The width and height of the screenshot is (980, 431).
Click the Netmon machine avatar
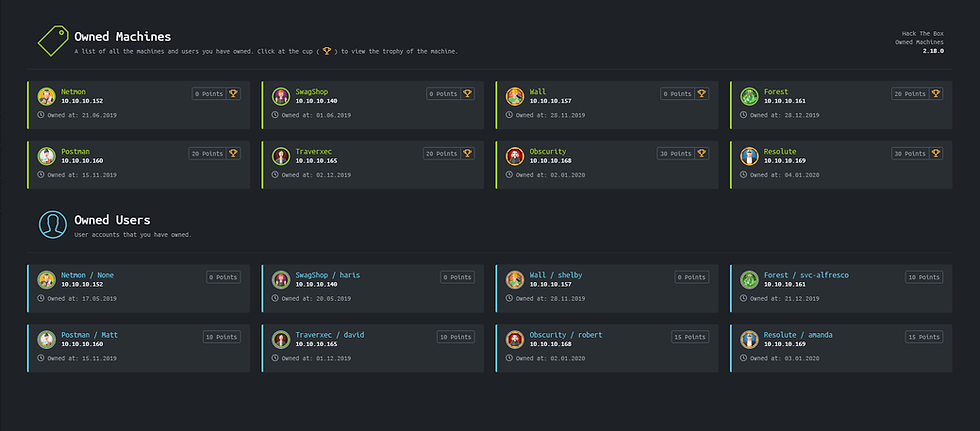[46, 97]
